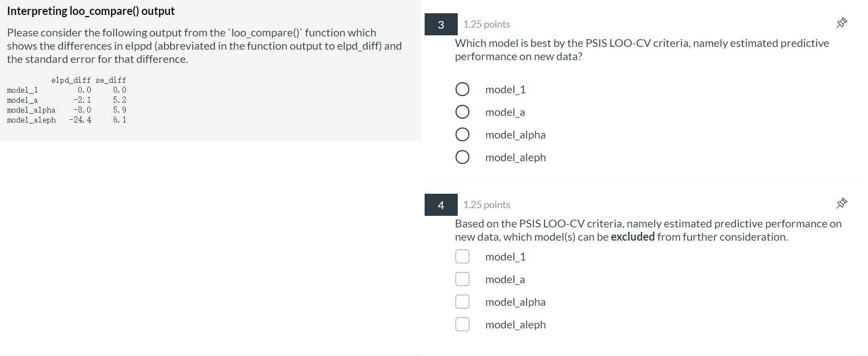The width and height of the screenshot is (868, 356).
Task: Click the model_aleph row in output table
Action: click(x=67, y=120)
